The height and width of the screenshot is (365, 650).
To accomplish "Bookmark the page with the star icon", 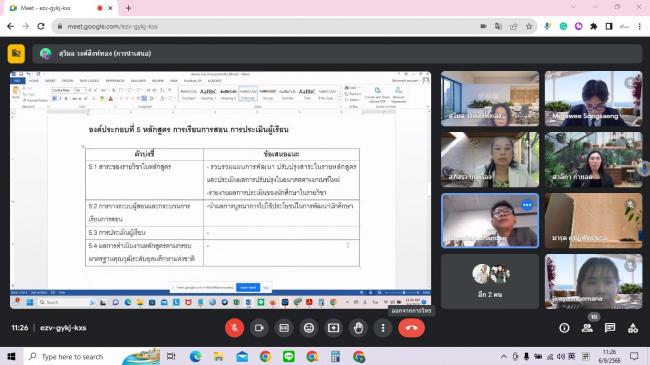I will coord(529,27).
